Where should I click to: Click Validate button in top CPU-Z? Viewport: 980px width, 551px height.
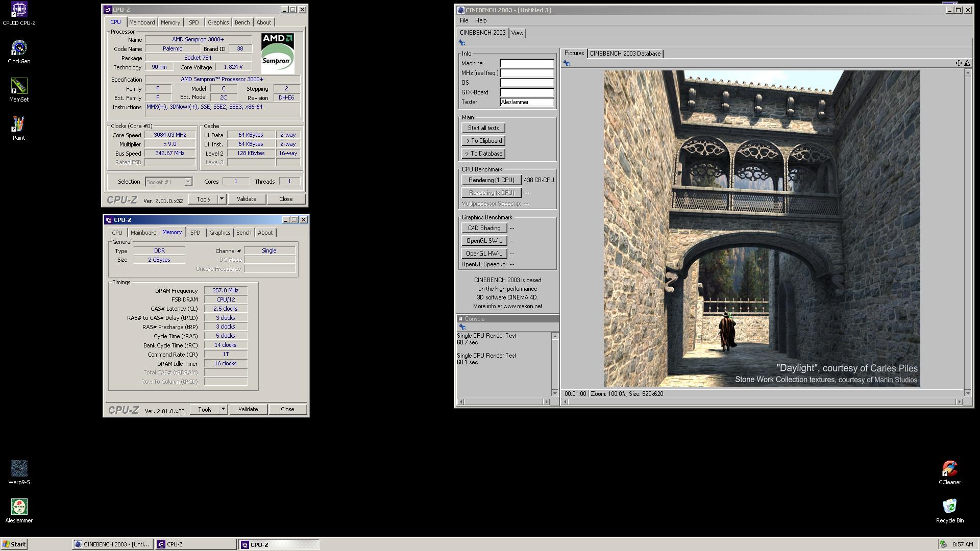tap(247, 199)
